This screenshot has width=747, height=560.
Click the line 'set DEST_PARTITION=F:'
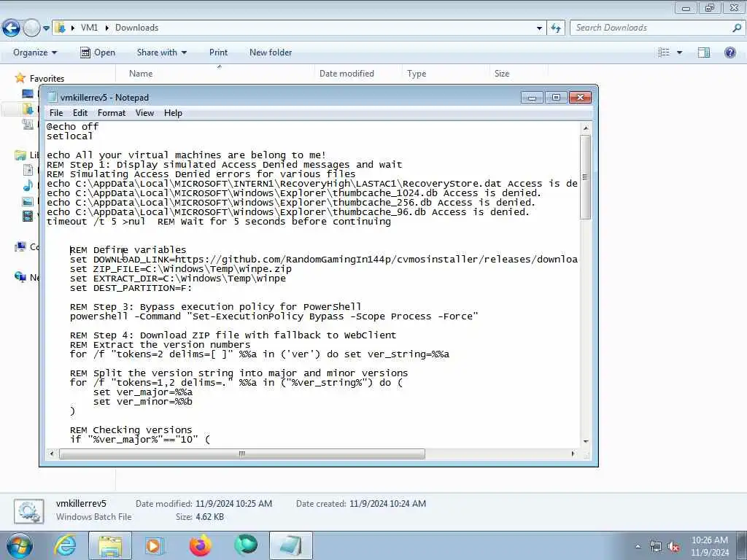131,287
